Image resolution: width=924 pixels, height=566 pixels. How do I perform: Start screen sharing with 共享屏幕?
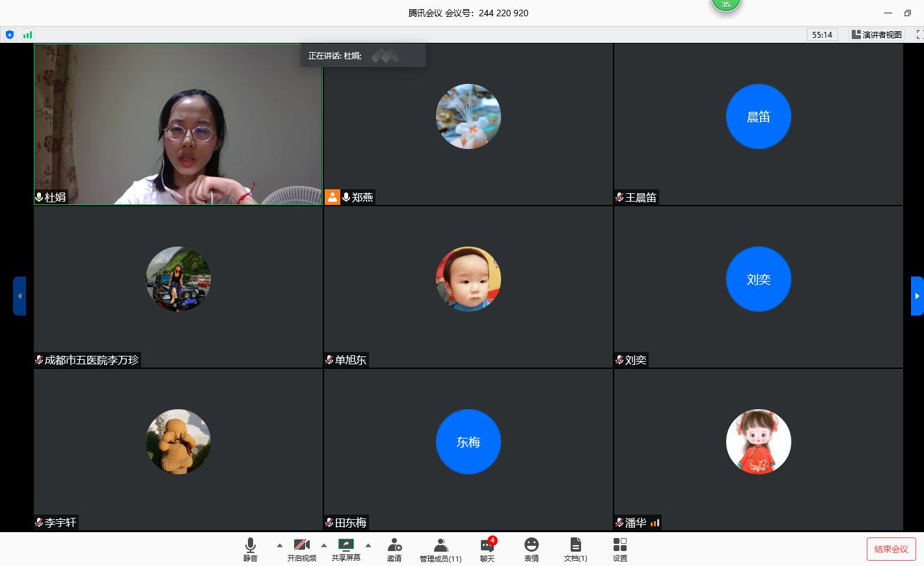346,550
